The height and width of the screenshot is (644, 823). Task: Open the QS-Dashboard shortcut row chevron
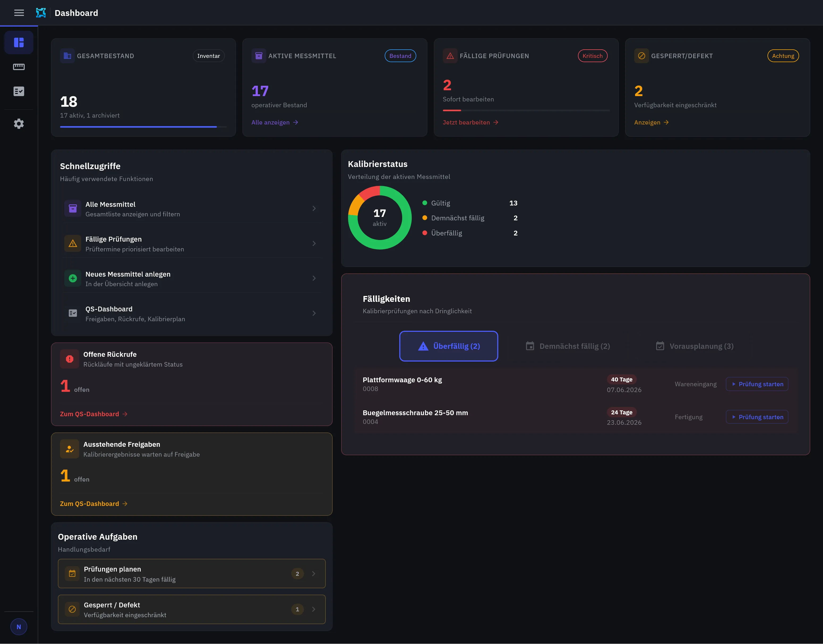click(314, 313)
